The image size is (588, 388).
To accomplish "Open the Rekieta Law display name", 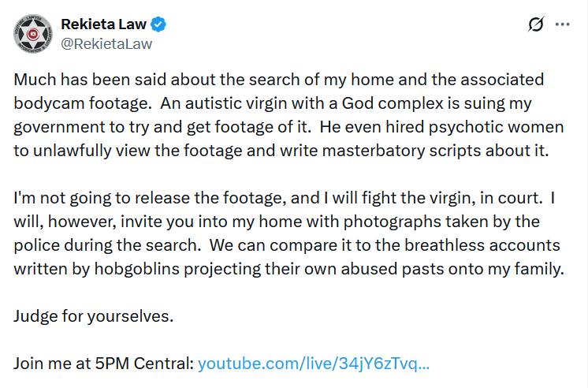I will (x=104, y=24).
